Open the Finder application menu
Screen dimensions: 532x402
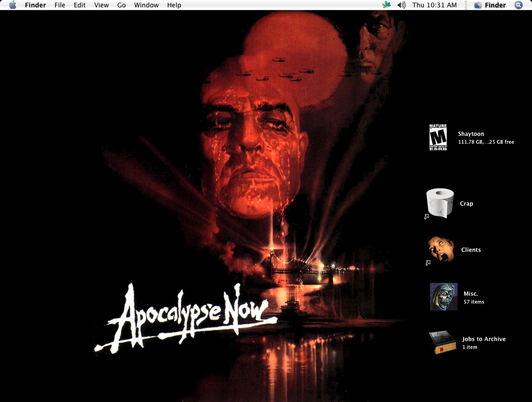coord(35,5)
